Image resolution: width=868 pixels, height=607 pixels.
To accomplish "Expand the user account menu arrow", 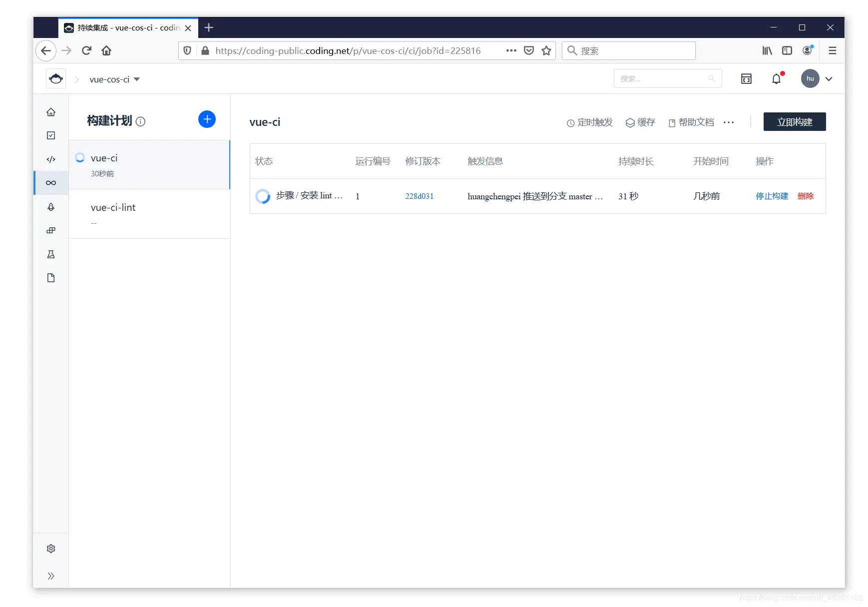I will 829,79.
